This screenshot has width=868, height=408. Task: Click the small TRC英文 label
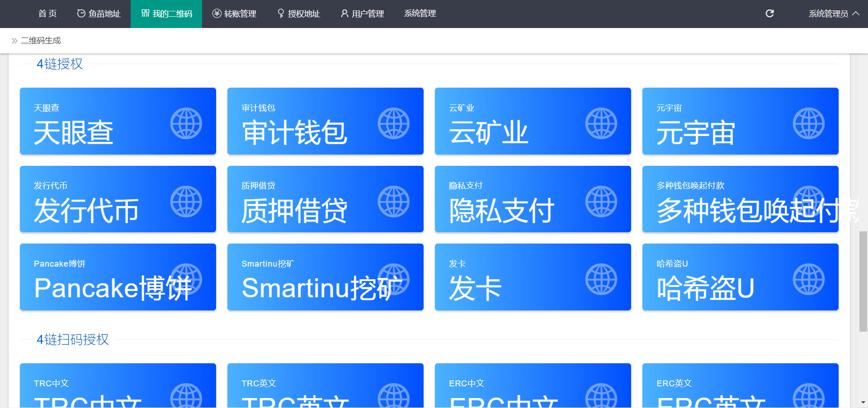point(259,383)
